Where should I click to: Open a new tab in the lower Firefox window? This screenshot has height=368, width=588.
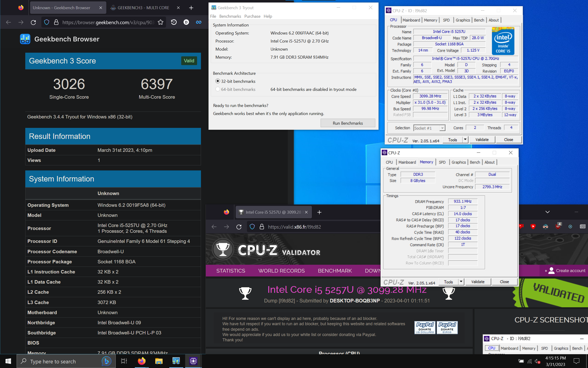coord(319,212)
